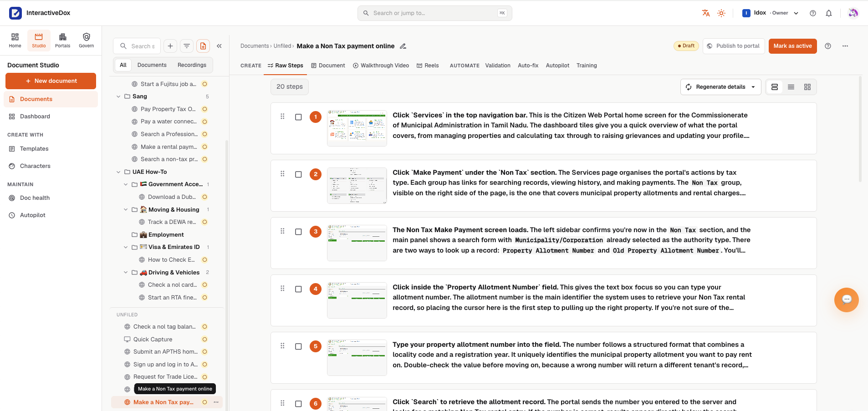
Task: Click Publish to portal button
Action: pyautogui.click(x=733, y=46)
